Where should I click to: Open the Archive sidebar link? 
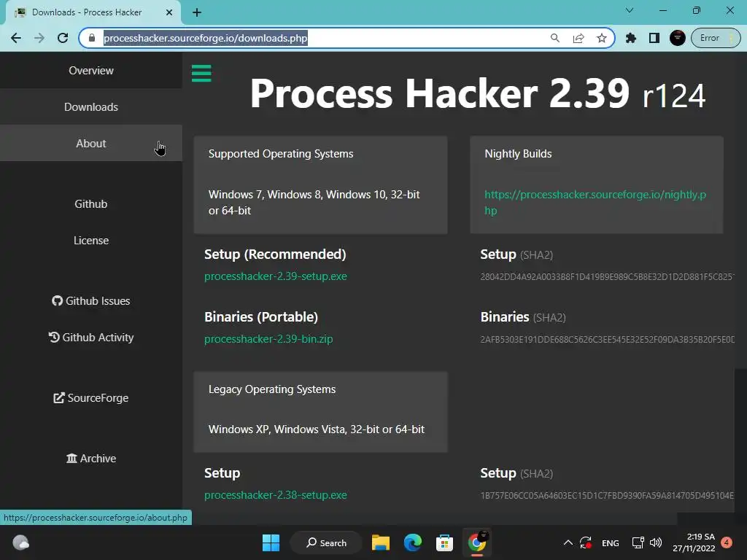click(91, 459)
